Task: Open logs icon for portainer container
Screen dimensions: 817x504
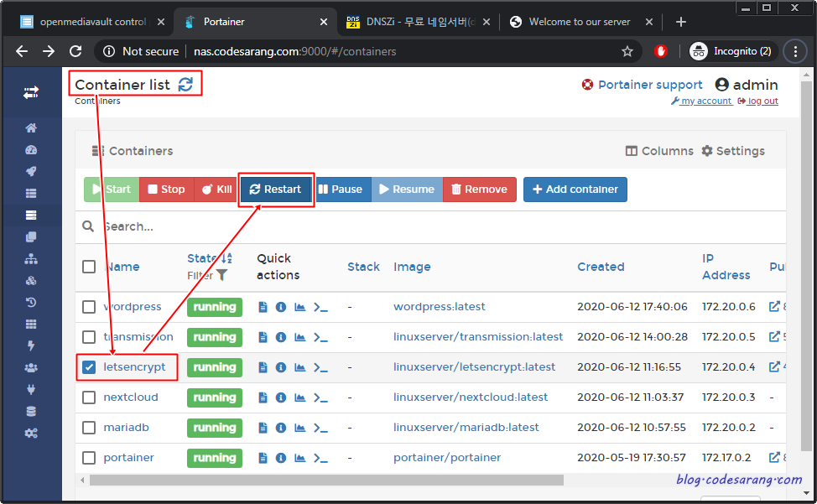Action: [263, 458]
